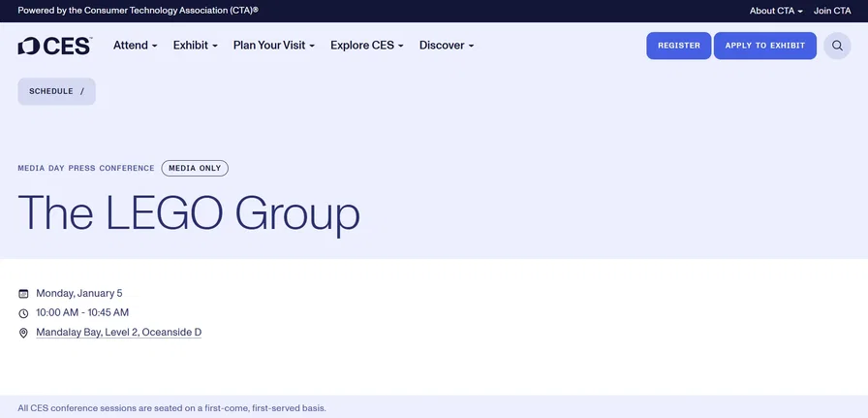
Task: Click the REGISTER button
Action: coord(679,46)
